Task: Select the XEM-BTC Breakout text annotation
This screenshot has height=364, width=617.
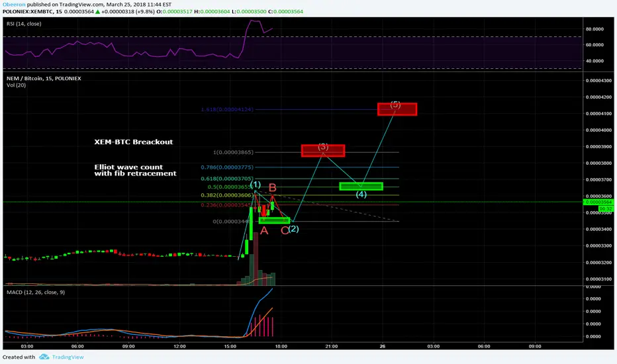Action: coord(133,142)
